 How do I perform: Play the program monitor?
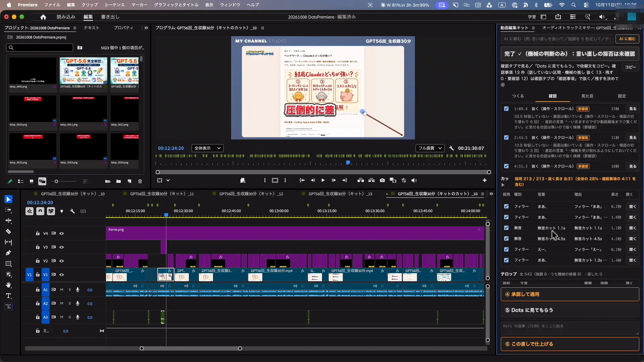click(x=323, y=180)
